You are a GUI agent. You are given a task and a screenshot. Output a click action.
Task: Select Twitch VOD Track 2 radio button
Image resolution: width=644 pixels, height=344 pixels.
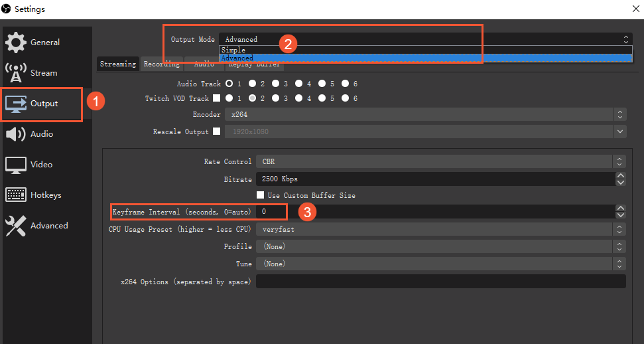point(252,98)
